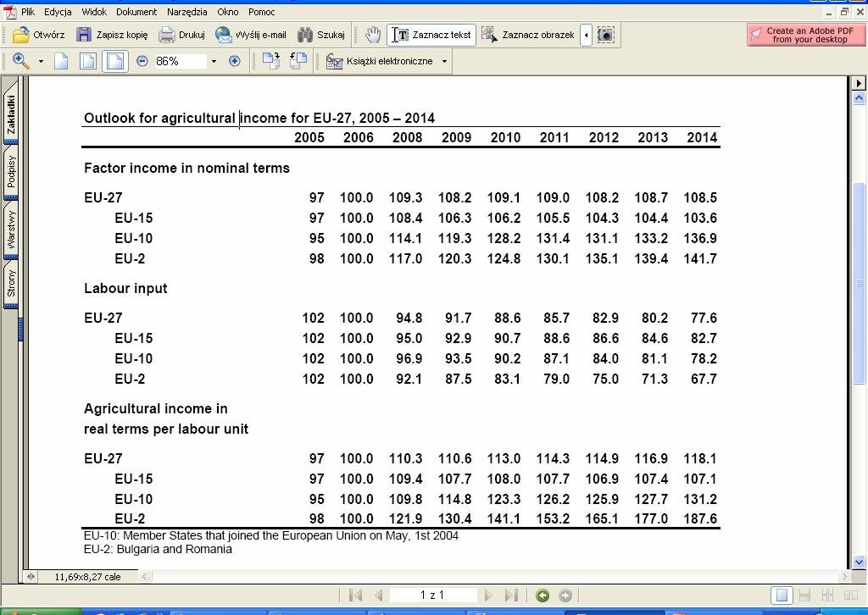Select continuous page layout icon
Viewport: 868px width, 615px height.
(x=805, y=595)
